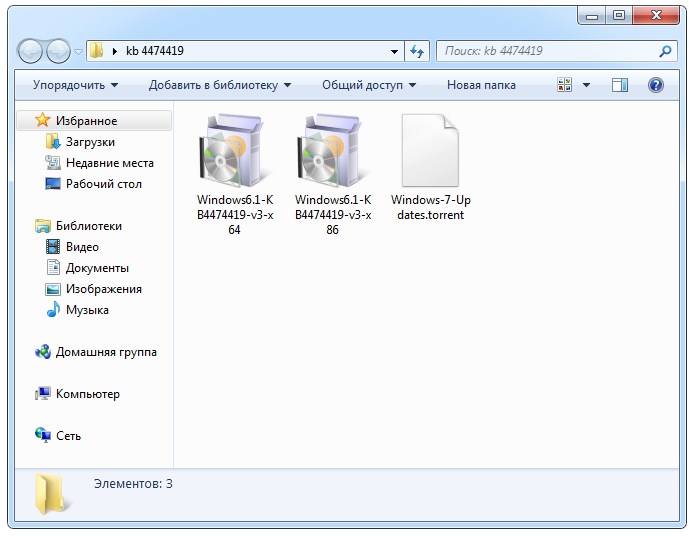Open Help with the question mark icon
Screen dimensions: 689x536
coord(655,85)
